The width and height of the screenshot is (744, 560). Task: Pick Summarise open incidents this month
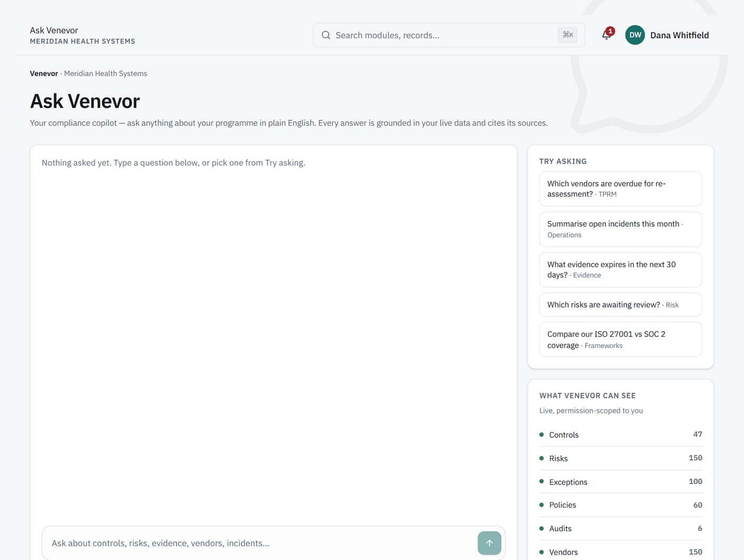(621, 229)
